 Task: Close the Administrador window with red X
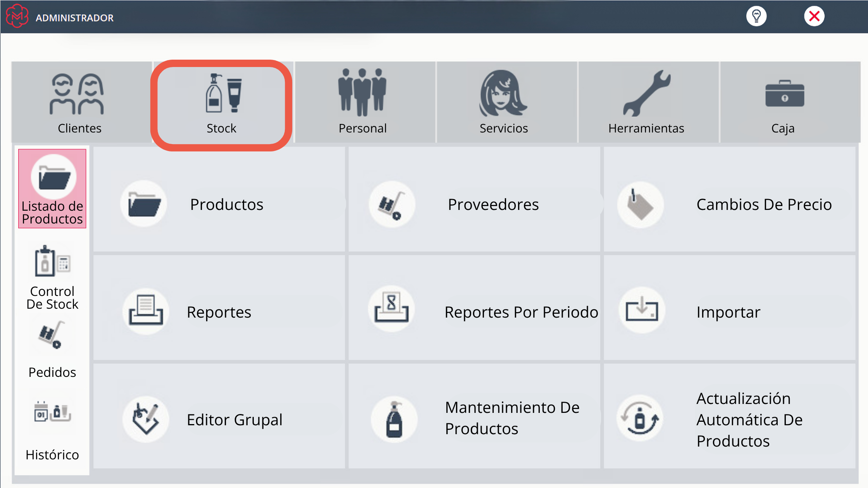pyautogui.click(x=814, y=16)
